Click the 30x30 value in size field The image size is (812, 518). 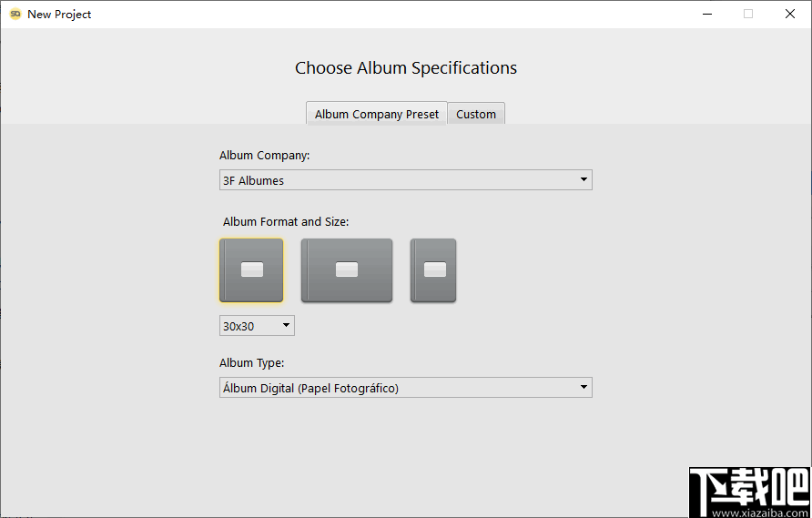click(239, 326)
